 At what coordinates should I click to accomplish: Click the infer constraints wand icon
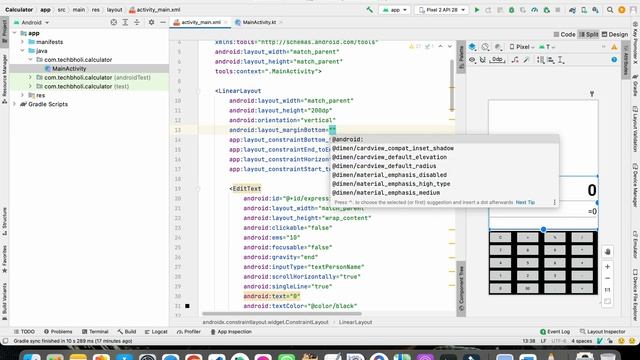click(527, 60)
